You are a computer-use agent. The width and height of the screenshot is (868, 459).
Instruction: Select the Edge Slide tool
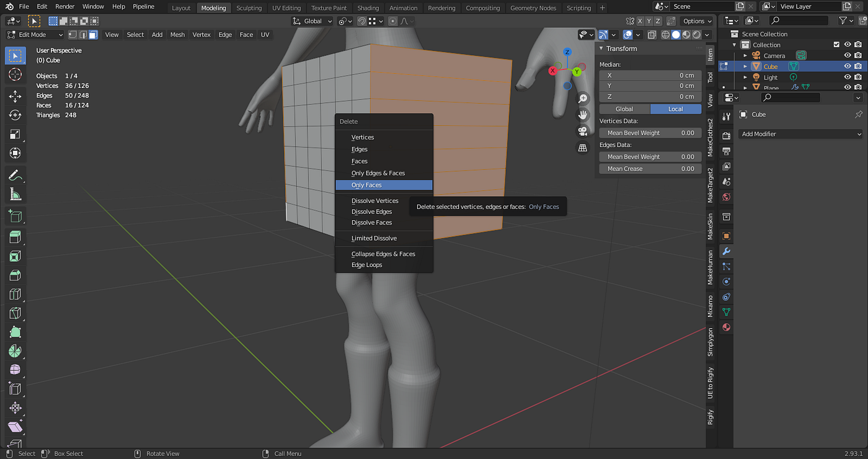(x=15, y=390)
